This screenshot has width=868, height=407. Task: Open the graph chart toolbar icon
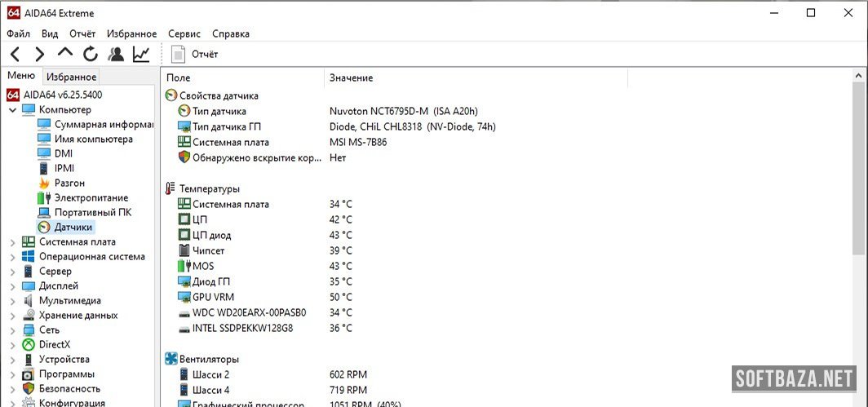(x=141, y=55)
